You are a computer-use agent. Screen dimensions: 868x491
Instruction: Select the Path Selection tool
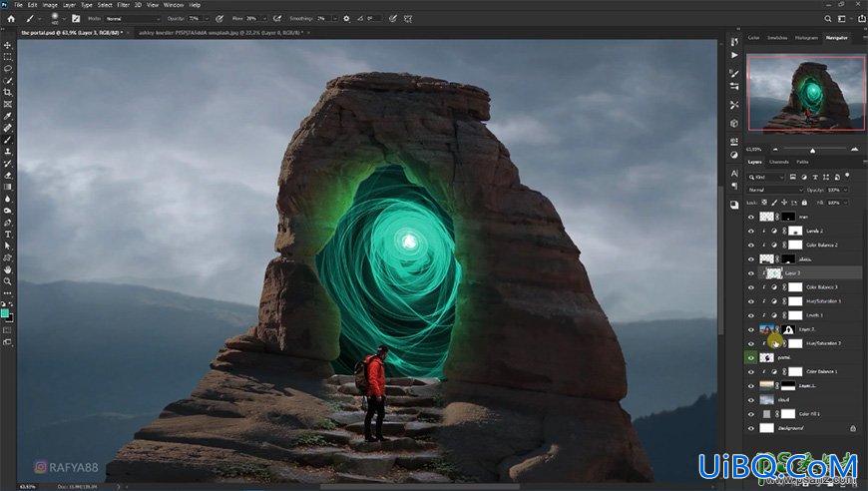8,246
